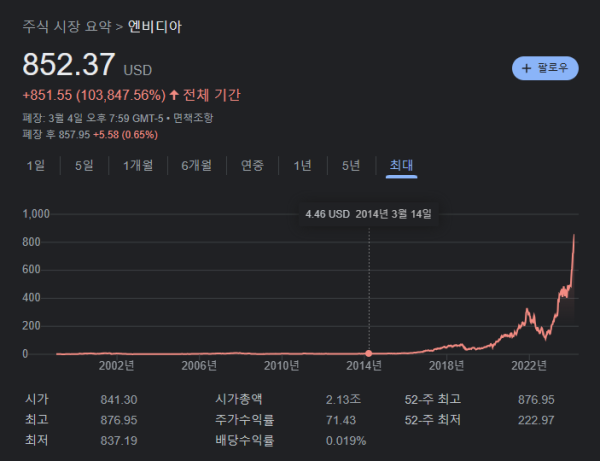Select the 최대 range tab

click(401, 165)
